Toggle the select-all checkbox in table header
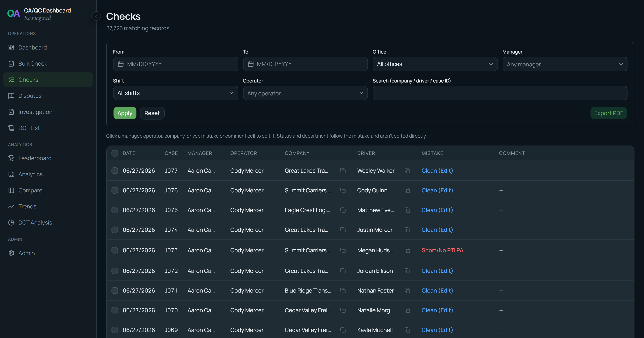This screenshot has width=644, height=338. coord(115,153)
